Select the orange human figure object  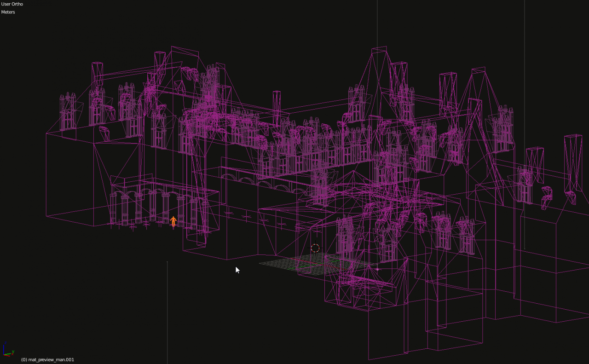(x=173, y=221)
